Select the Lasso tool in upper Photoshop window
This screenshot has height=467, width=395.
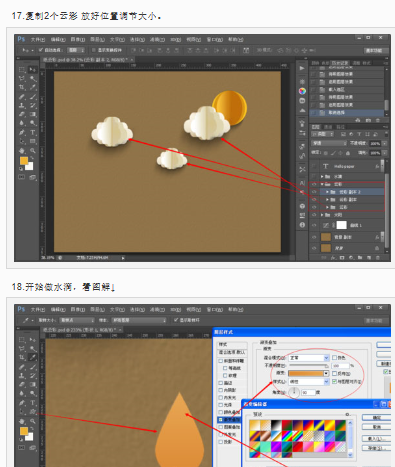pyautogui.click(x=22, y=78)
